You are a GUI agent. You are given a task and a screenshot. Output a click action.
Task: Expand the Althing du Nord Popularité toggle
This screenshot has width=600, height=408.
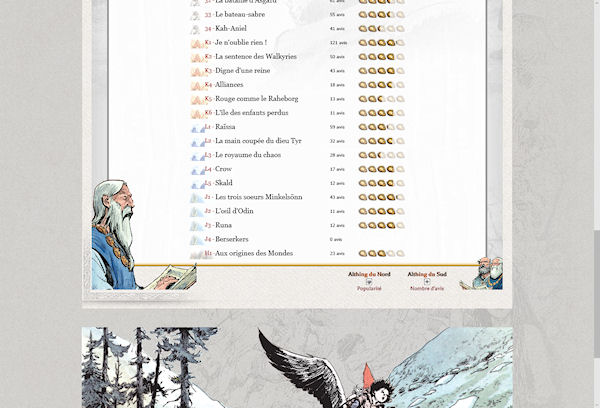pyautogui.click(x=369, y=281)
